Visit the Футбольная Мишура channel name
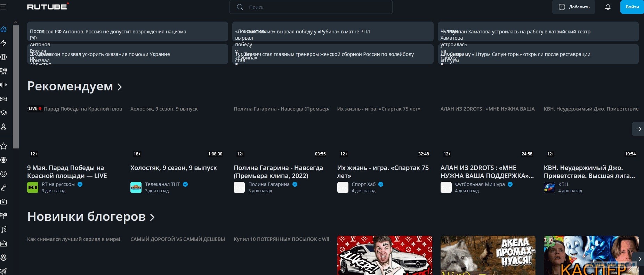644x275 pixels. coord(480,184)
